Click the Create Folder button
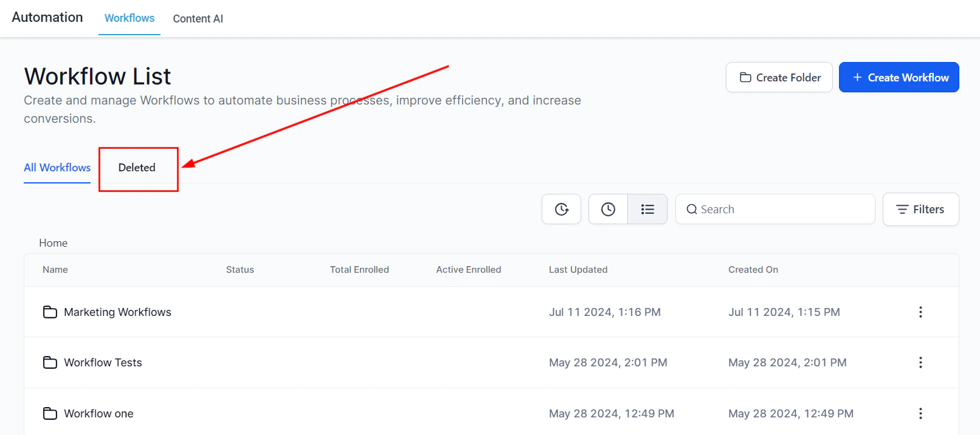This screenshot has height=435, width=980. (779, 77)
